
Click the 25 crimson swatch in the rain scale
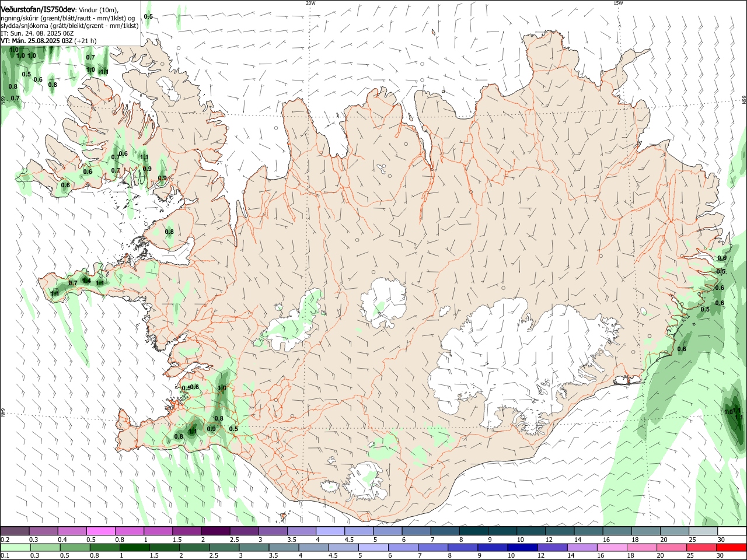(701, 548)
